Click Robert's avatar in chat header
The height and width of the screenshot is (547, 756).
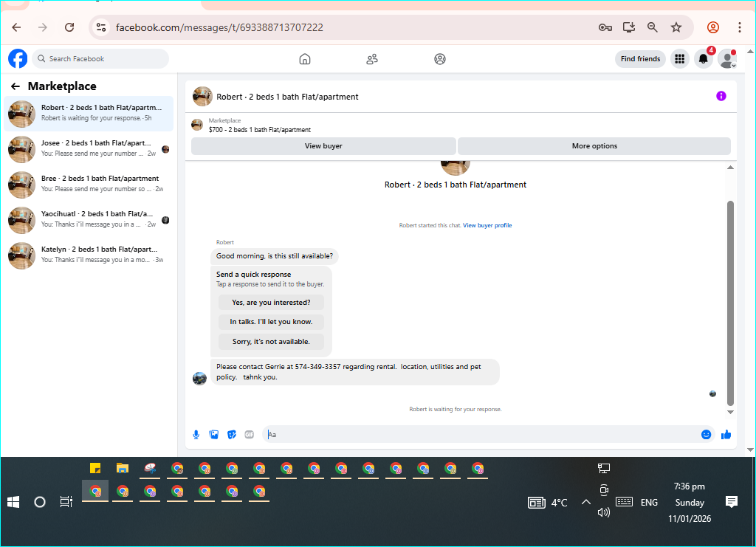click(x=202, y=97)
